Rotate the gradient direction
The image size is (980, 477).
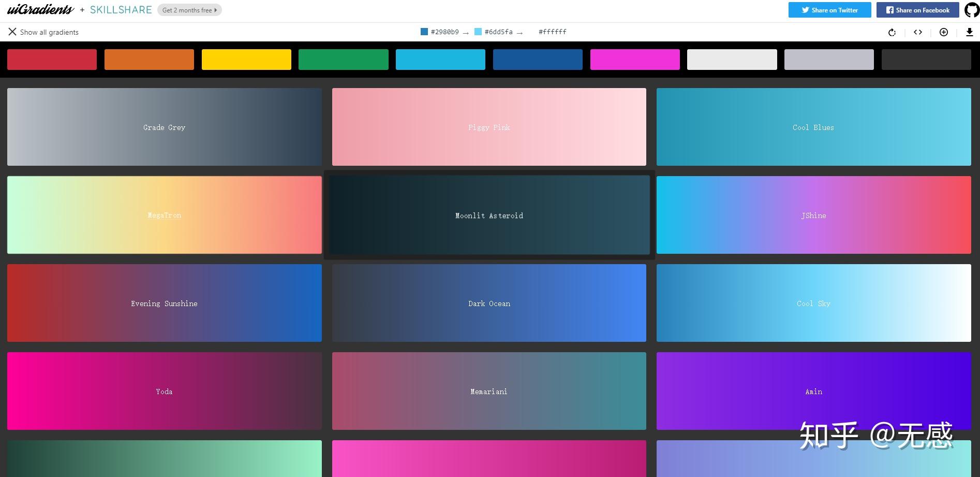click(x=892, y=32)
